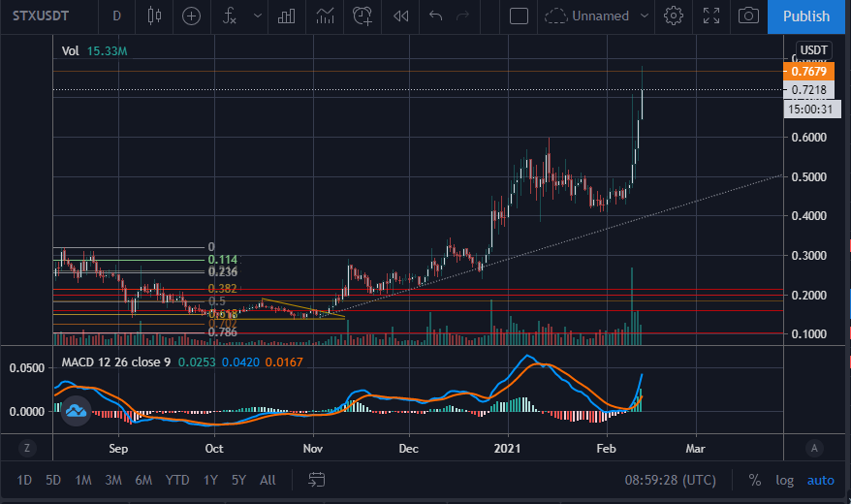This screenshot has width=851, height=504.
Task: Open the indicators fx menu
Action: (230, 16)
